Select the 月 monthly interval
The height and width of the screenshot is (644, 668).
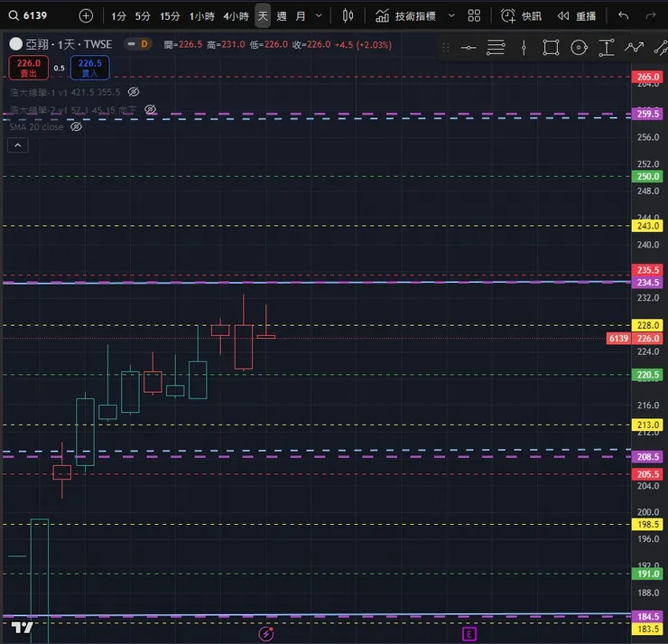[301, 16]
